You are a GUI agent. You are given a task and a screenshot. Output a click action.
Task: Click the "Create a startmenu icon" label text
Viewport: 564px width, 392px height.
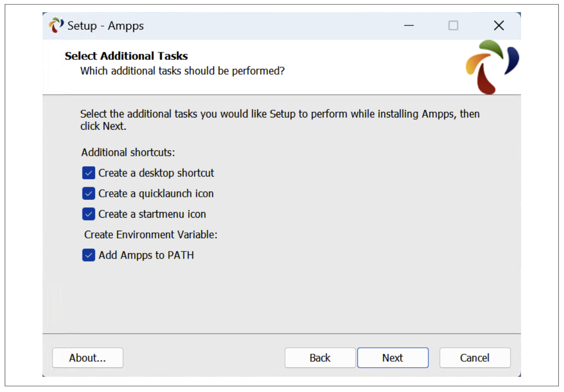152,214
